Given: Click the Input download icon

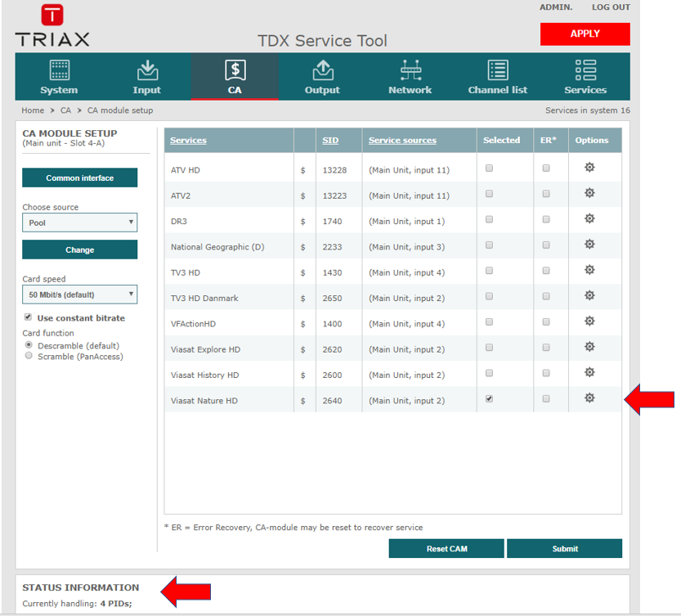Looking at the screenshot, I should (147, 70).
